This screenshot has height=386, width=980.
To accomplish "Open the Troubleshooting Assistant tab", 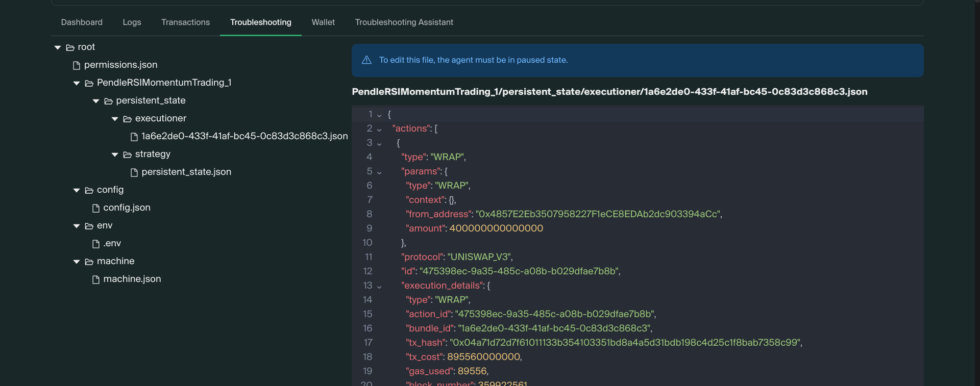I will click(x=404, y=22).
